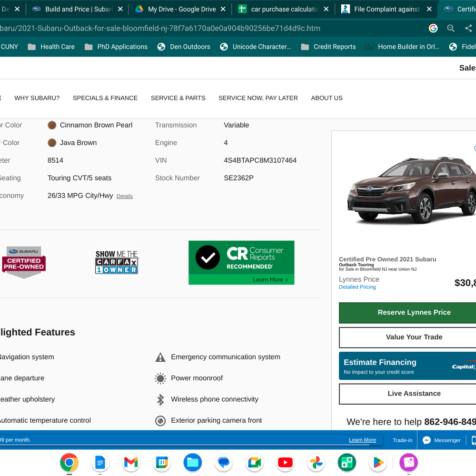Viewport: 476px width, 476px height.
Task: Click Learn More in bottom blue bar
Action: [x=362, y=440]
